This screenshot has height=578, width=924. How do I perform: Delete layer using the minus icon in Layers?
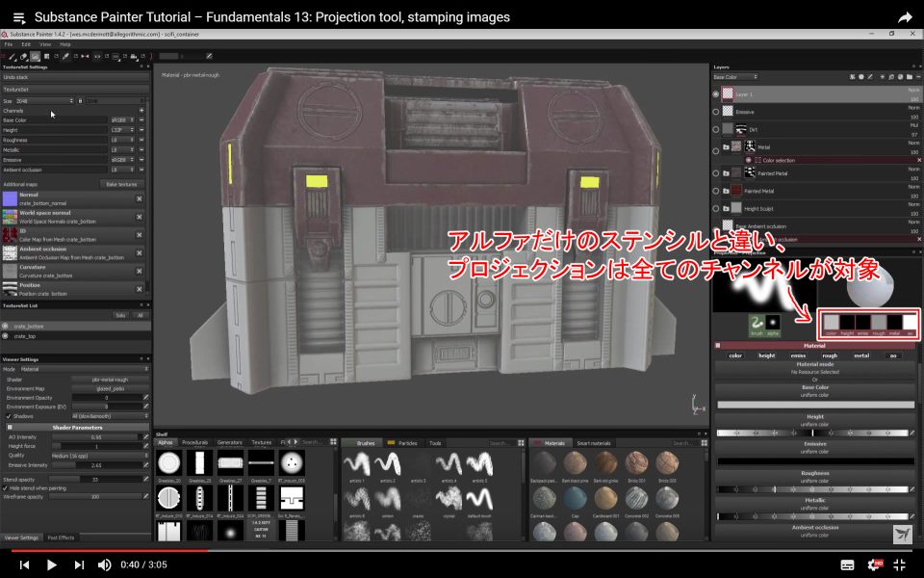pyautogui.click(x=918, y=77)
